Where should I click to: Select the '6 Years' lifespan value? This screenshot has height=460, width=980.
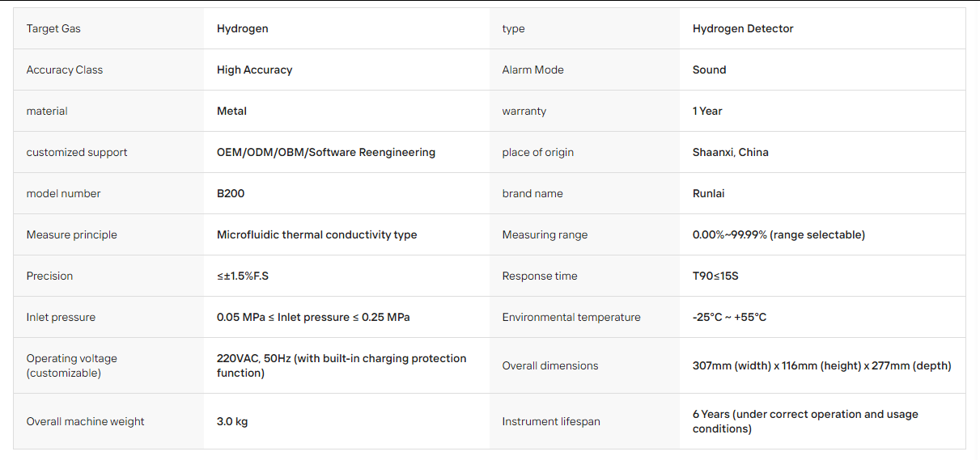[805, 421]
